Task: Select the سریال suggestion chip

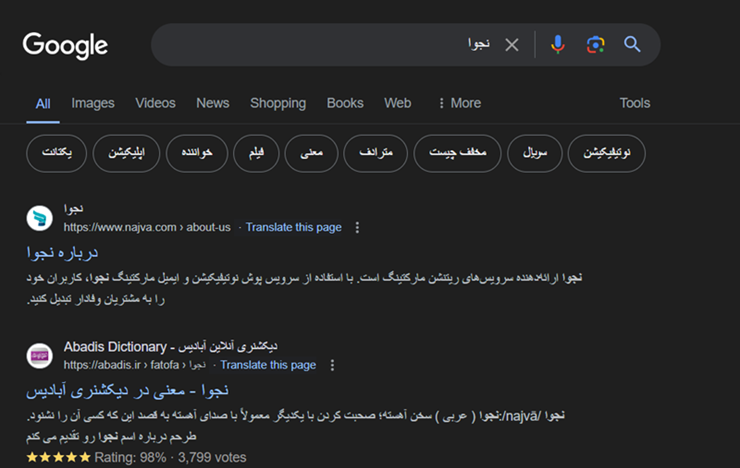Action: (x=535, y=153)
